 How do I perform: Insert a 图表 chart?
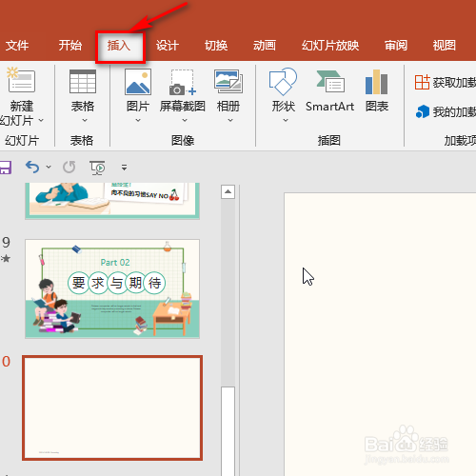376,82
